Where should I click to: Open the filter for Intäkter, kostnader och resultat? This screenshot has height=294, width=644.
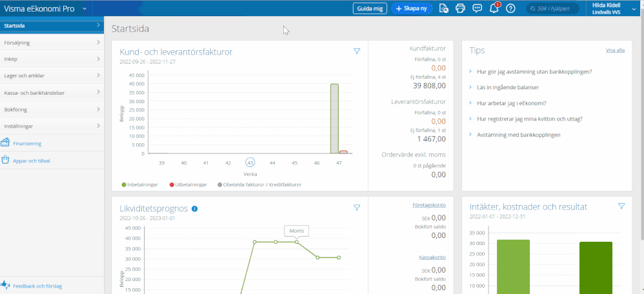(621, 206)
